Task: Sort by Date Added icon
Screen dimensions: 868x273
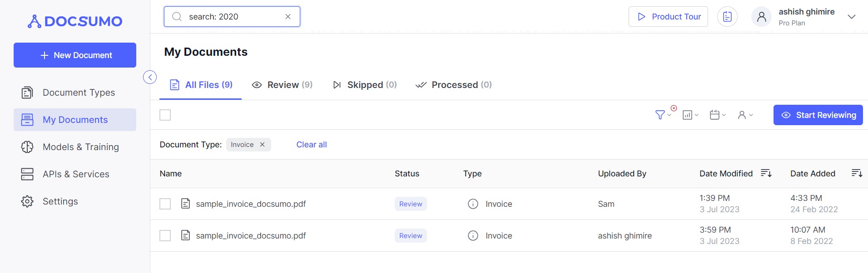Action: point(857,173)
